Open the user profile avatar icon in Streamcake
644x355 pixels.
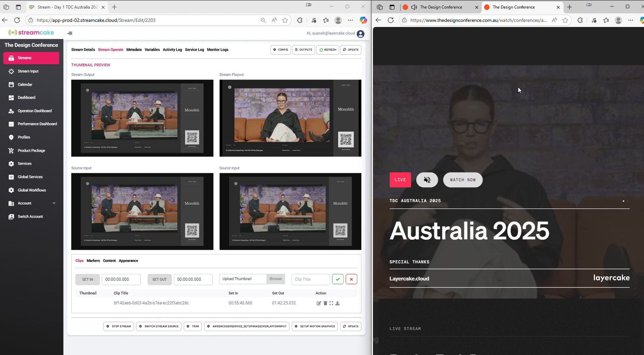pos(360,34)
